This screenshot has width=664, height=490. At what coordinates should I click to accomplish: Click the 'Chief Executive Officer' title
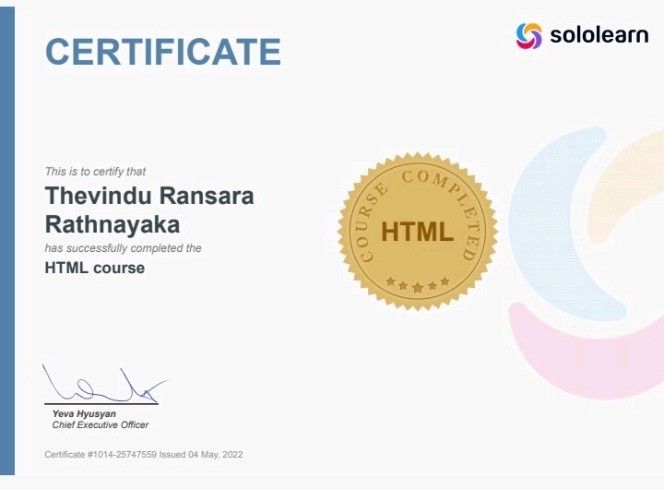point(100,425)
